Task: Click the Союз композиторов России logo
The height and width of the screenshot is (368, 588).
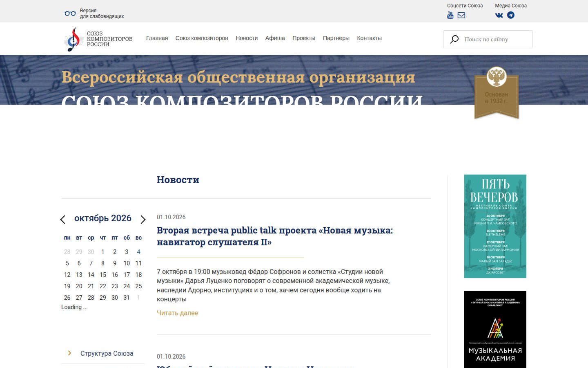Action: (98, 39)
